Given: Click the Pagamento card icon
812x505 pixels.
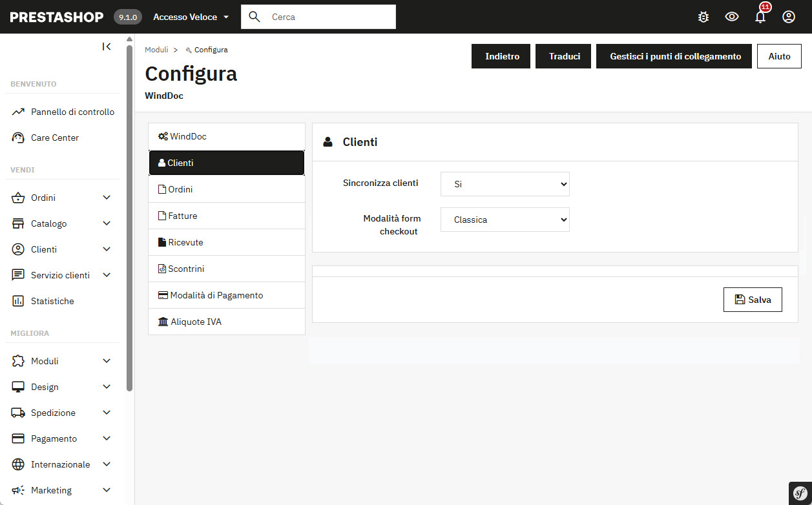Looking at the screenshot, I should coord(18,438).
